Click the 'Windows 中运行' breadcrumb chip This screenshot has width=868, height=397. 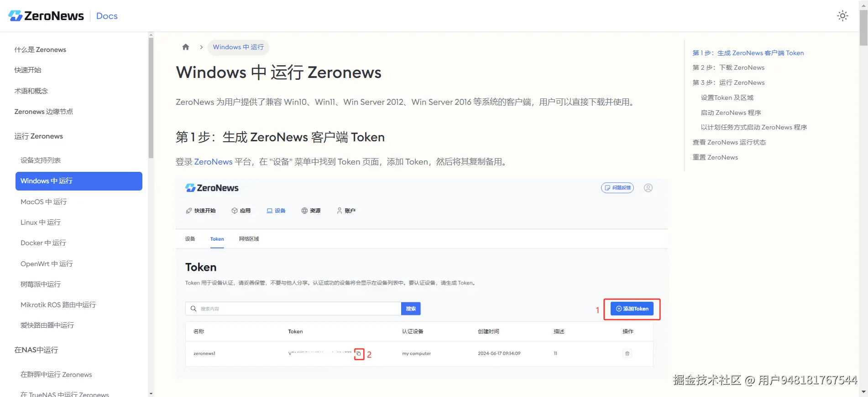point(238,47)
